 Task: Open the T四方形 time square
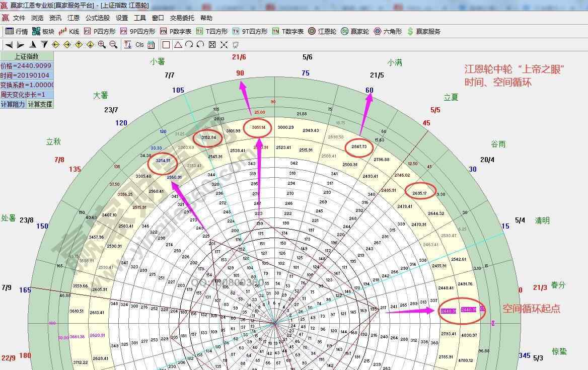[x=212, y=32]
